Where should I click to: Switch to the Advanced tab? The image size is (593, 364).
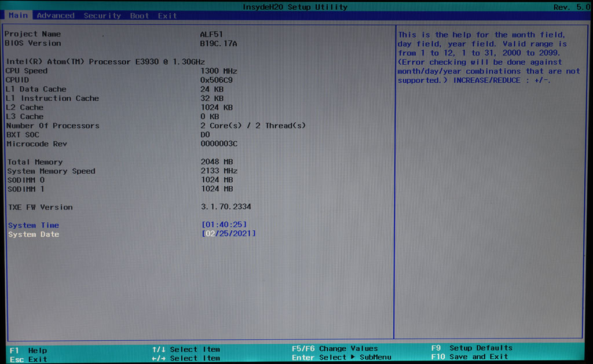(56, 16)
